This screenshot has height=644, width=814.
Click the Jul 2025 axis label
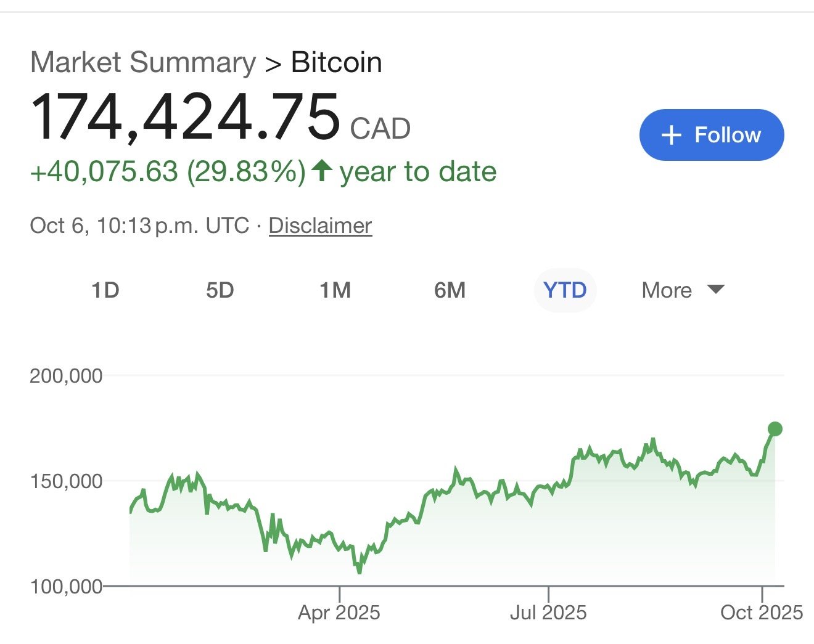[548, 612]
